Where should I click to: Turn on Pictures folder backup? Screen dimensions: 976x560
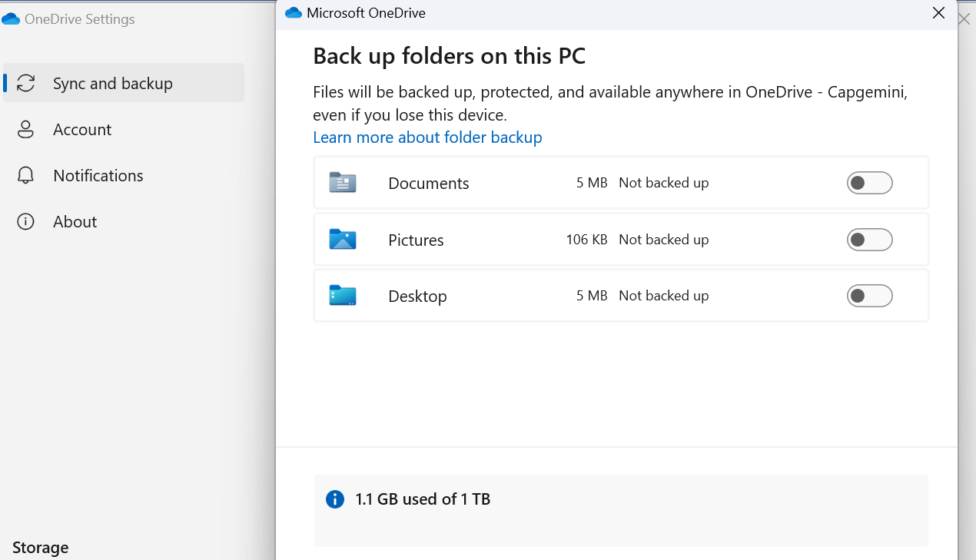point(869,239)
